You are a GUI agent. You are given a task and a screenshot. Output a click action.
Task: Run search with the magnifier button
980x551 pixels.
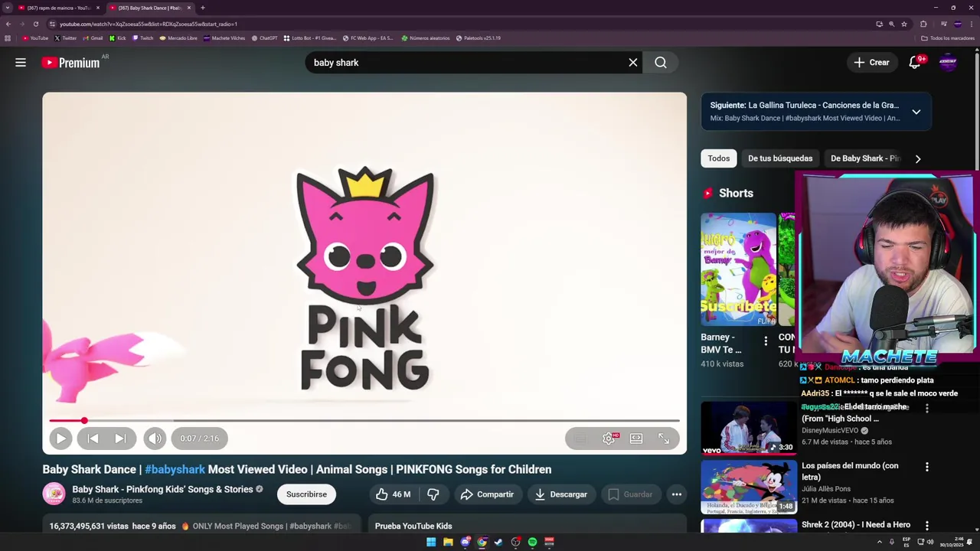pyautogui.click(x=661, y=63)
